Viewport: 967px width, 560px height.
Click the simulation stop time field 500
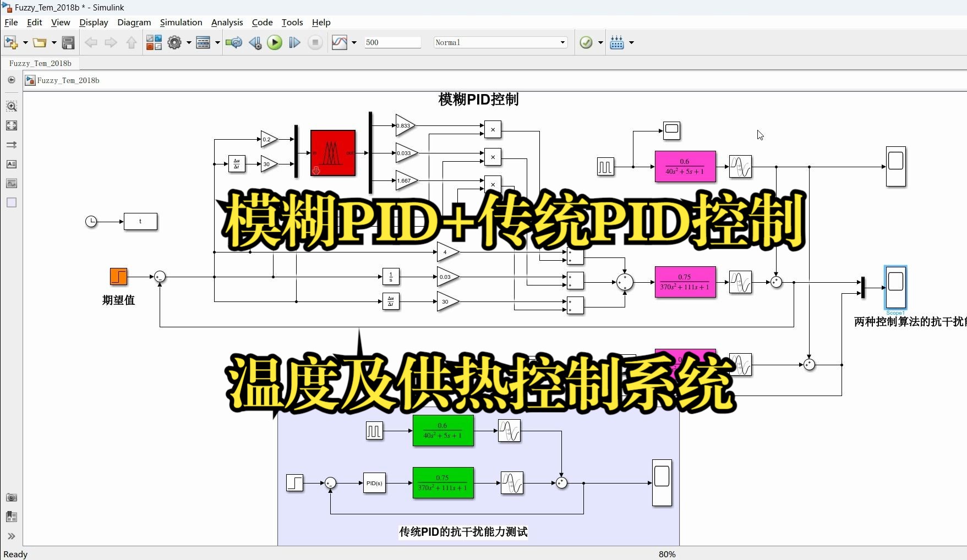(x=392, y=42)
